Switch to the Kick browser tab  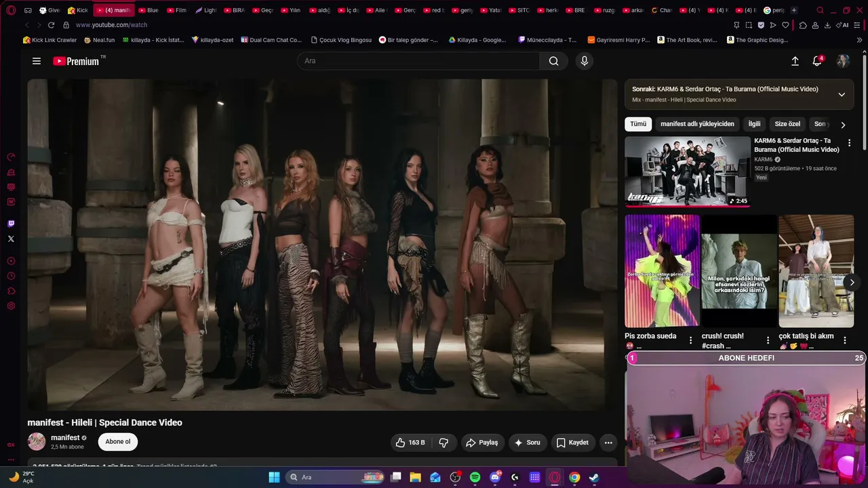tap(77, 10)
